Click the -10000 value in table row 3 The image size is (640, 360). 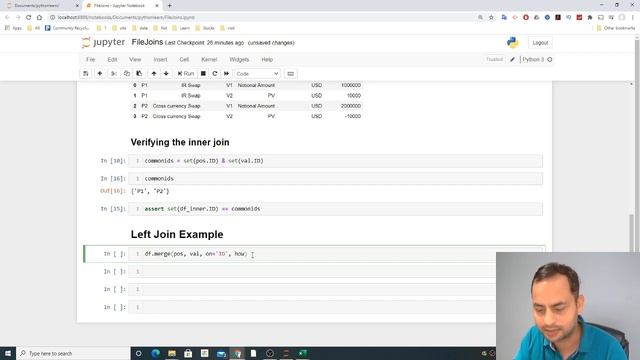[352, 116]
